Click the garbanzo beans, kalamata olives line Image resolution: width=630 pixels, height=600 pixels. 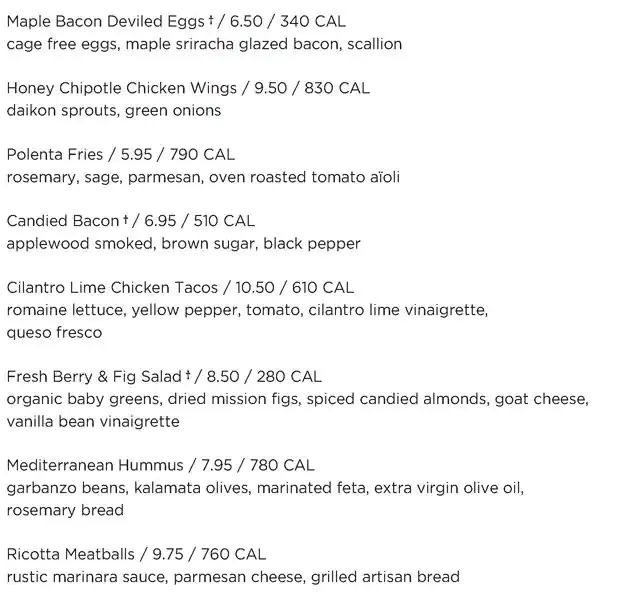tap(265, 488)
